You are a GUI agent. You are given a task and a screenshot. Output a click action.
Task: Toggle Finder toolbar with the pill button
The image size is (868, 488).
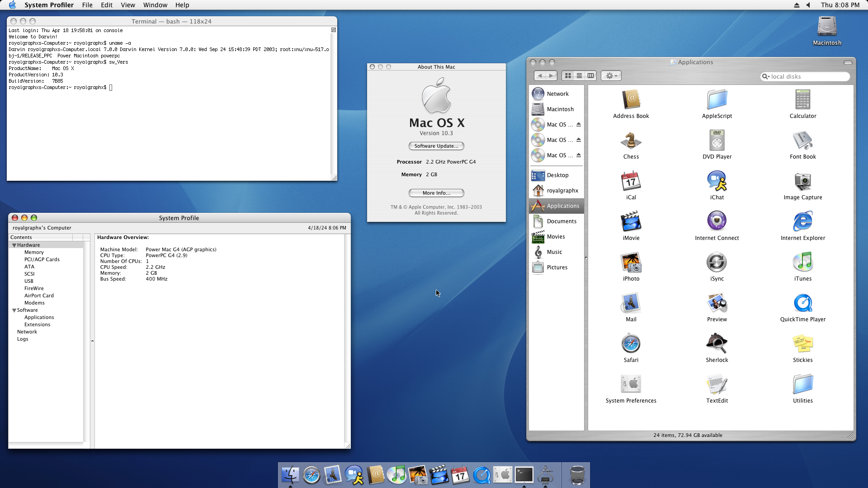click(x=848, y=62)
